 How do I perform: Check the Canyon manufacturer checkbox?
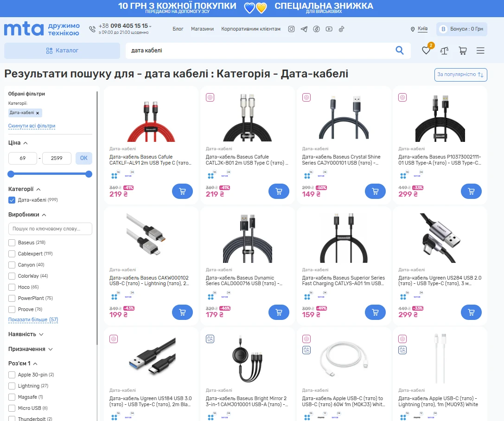click(12, 265)
